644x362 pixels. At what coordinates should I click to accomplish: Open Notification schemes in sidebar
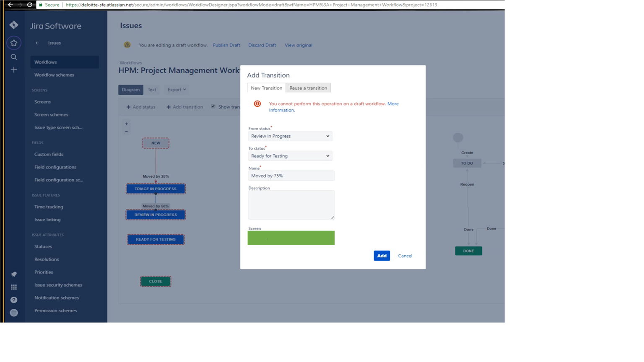57,298
